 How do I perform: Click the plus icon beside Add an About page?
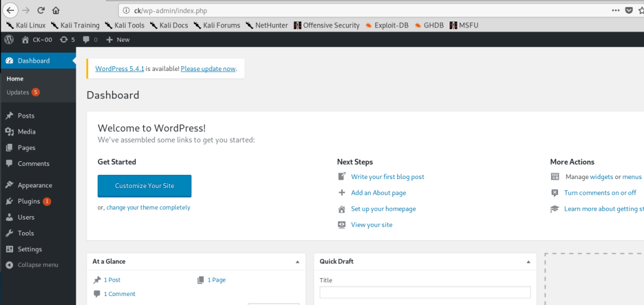342,192
